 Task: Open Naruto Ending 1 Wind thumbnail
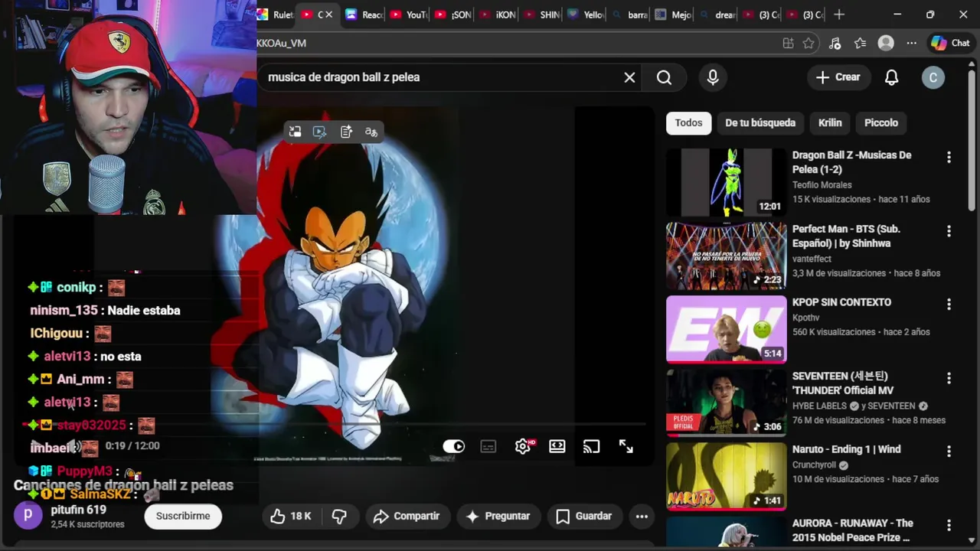coord(726,476)
